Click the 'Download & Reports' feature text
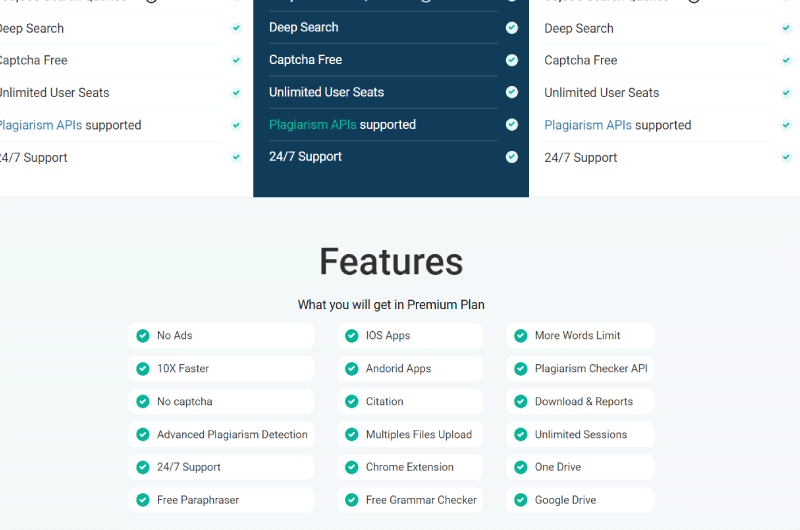 [584, 401]
